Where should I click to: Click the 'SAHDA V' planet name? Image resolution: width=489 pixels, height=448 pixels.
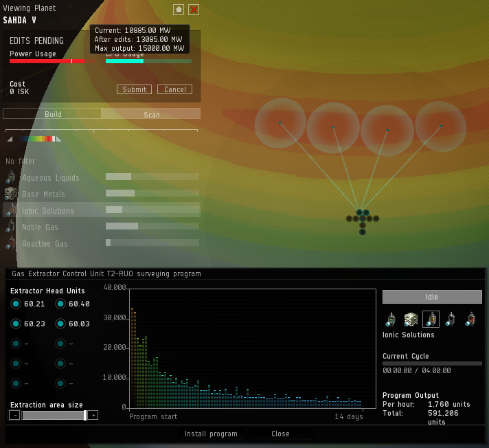click(x=19, y=21)
